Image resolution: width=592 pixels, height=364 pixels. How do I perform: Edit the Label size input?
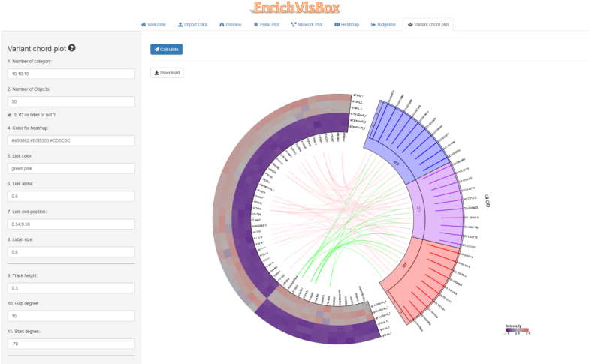pyautogui.click(x=71, y=252)
